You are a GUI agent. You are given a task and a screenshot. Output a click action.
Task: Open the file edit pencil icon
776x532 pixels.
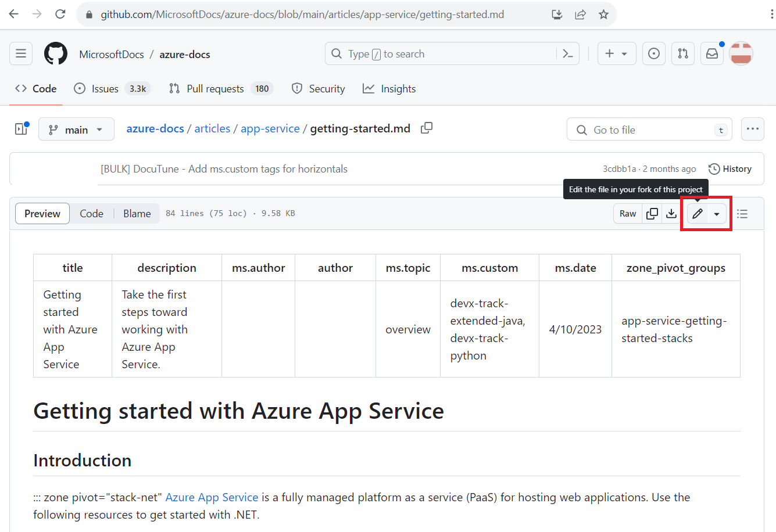[x=698, y=213]
